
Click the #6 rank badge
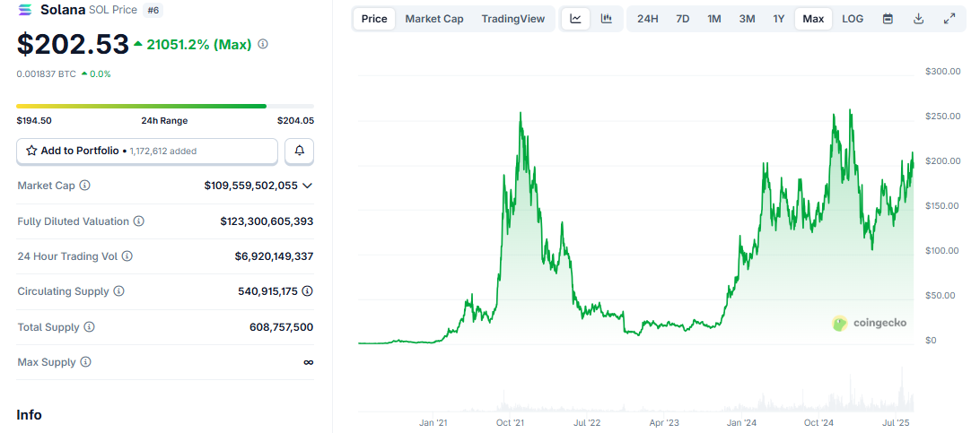(152, 10)
